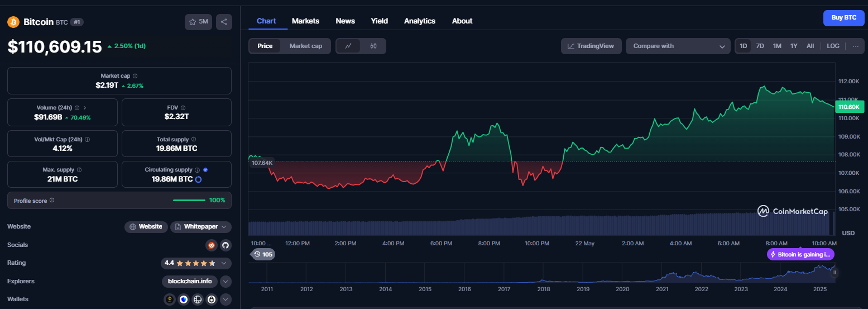The image size is (868, 309).
Task: Switch to candlestick chart icon
Action: coord(373,46)
